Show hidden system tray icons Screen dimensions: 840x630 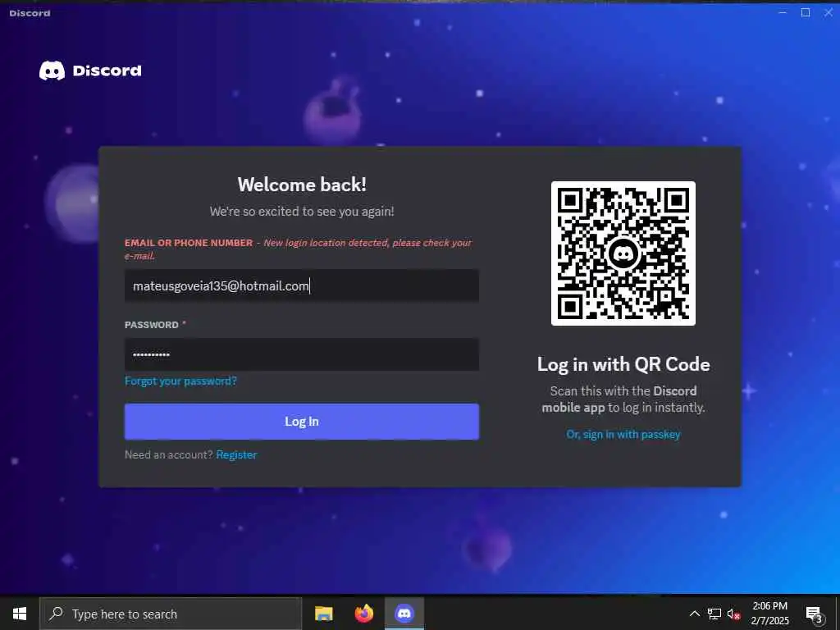694,614
